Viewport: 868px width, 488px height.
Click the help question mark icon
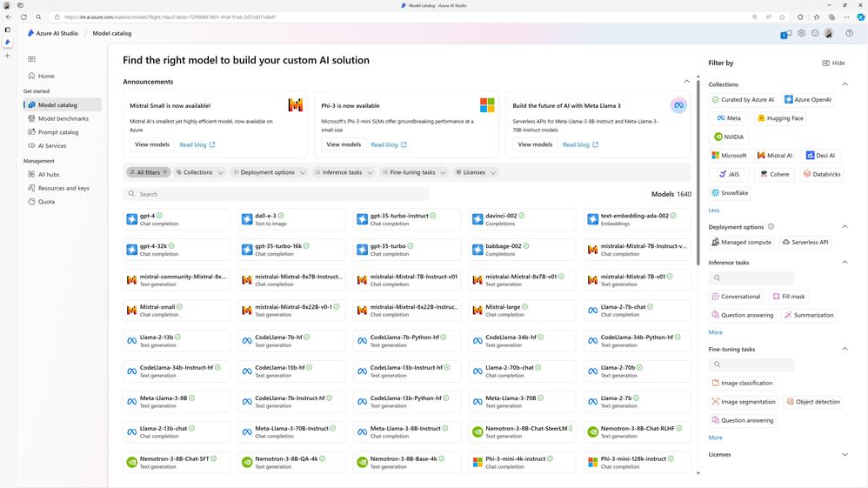pos(849,33)
